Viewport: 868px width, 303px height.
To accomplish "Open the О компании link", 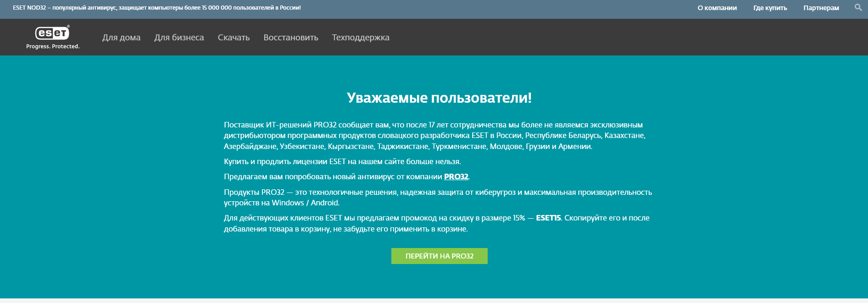I will 717,8.
